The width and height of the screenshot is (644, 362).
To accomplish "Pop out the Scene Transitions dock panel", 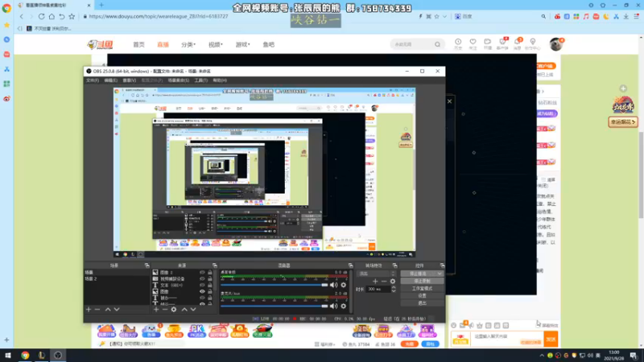I will [x=394, y=265].
